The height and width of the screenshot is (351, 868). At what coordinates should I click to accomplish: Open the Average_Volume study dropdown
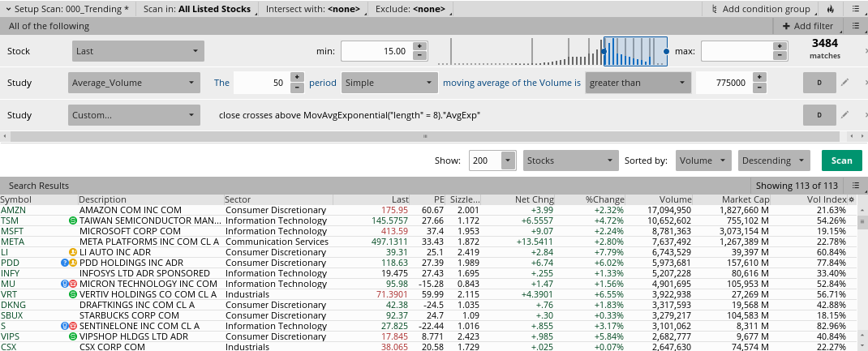133,83
